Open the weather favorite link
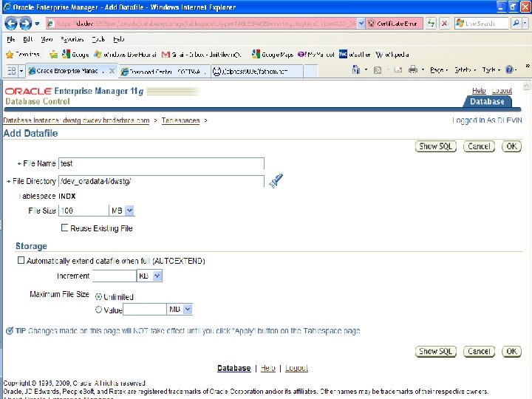Viewport: 532px width, 399px height. [x=355, y=54]
